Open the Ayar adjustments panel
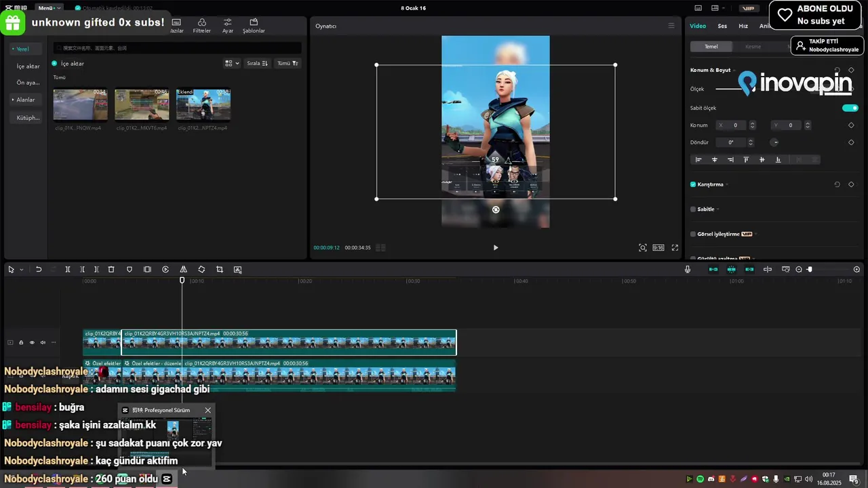This screenshot has width=868, height=488. point(228,26)
